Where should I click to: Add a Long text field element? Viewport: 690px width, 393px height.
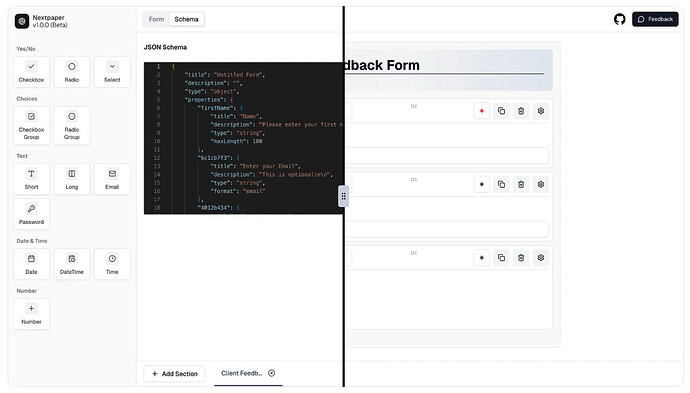tap(72, 179)
